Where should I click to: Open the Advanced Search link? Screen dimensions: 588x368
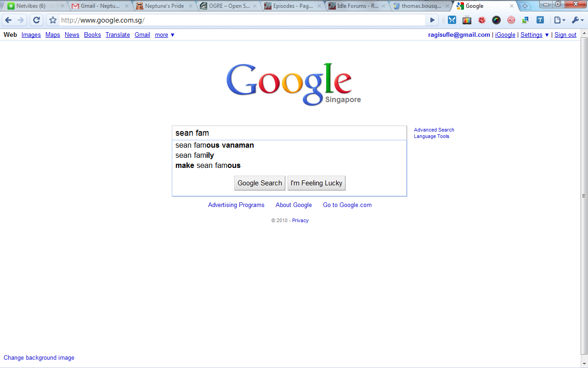coord(434,130)
